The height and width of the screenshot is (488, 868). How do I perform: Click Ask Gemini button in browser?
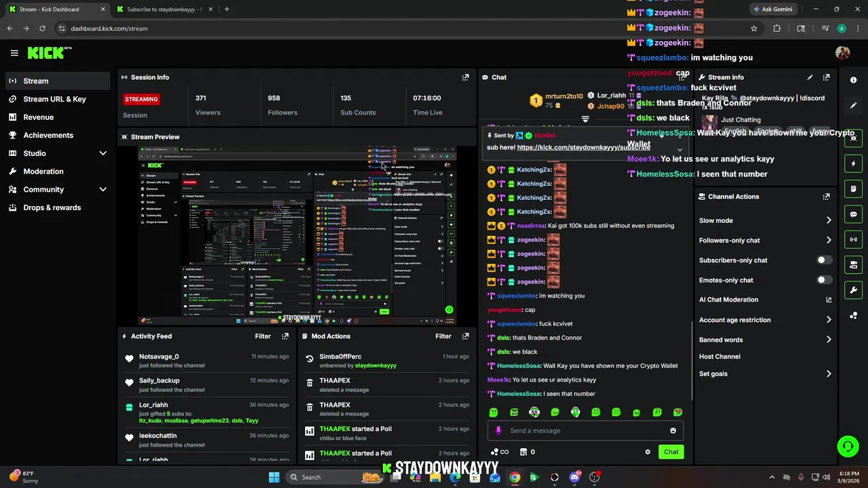(772, 9)
